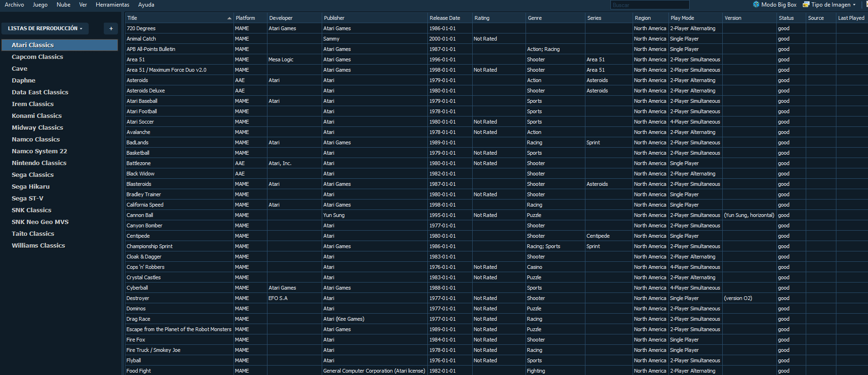This screenshot has height=375, width=868.
Task: Expand the Listas de Reproducción dropdown
Action: [45, 28]
